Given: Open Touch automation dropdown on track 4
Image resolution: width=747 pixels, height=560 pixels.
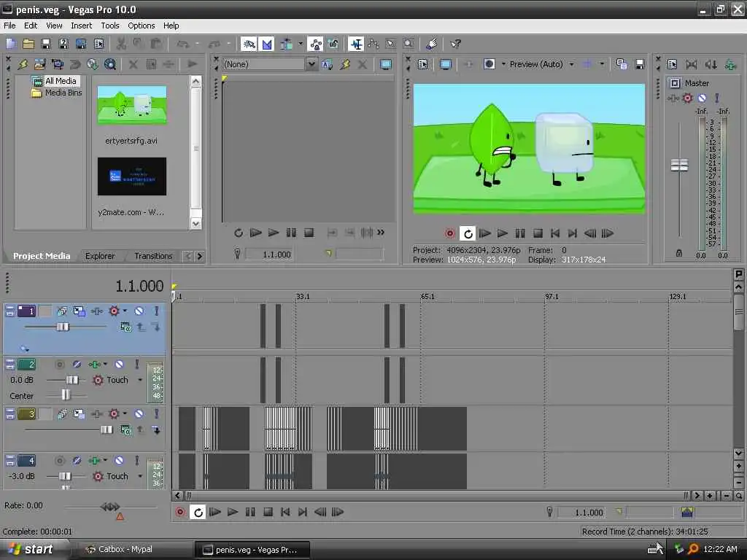Looking at the screenshot, I should click(140, 476).
